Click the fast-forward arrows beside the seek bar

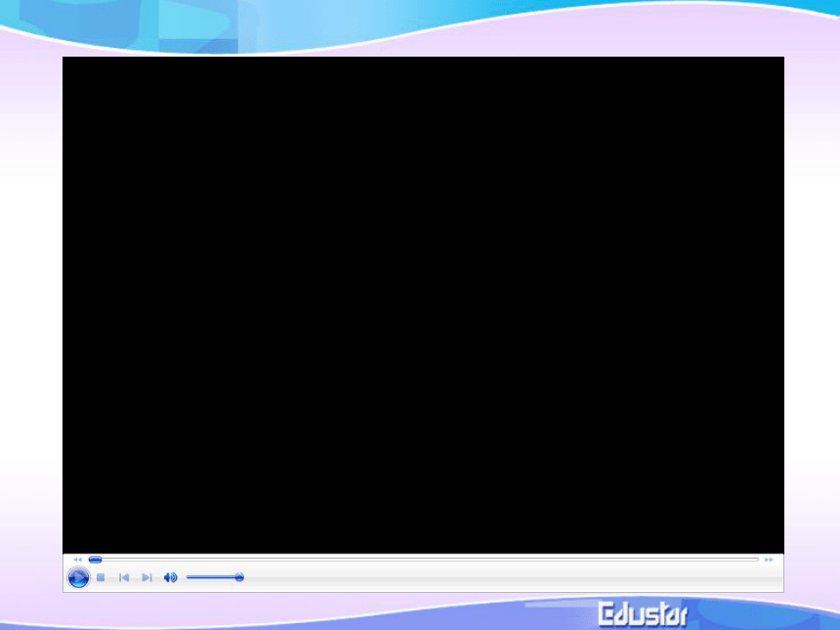tap(769, 560)
